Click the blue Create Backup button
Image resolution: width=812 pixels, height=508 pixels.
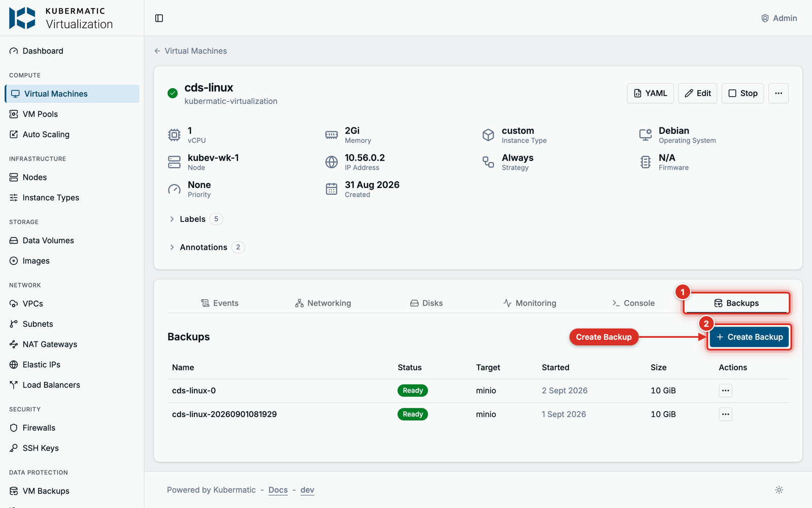pos(749,337)
